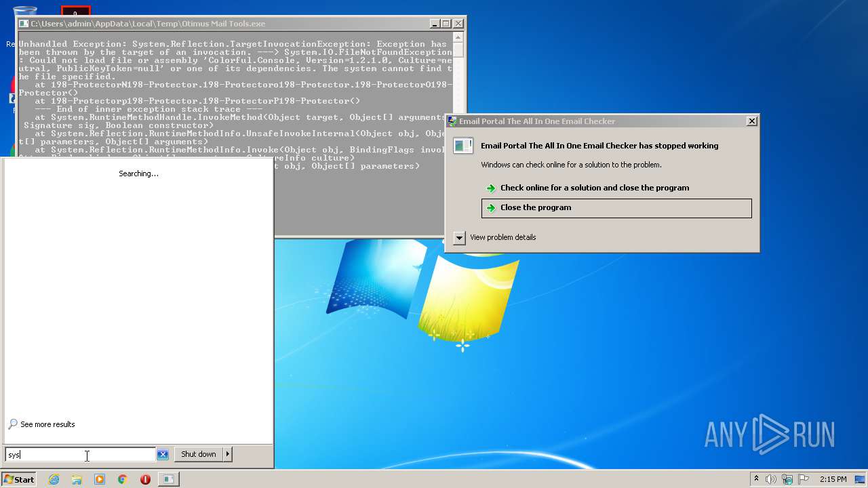Open the network tray icon
Viewport: 868px width, 488px height.
[787, 479]
